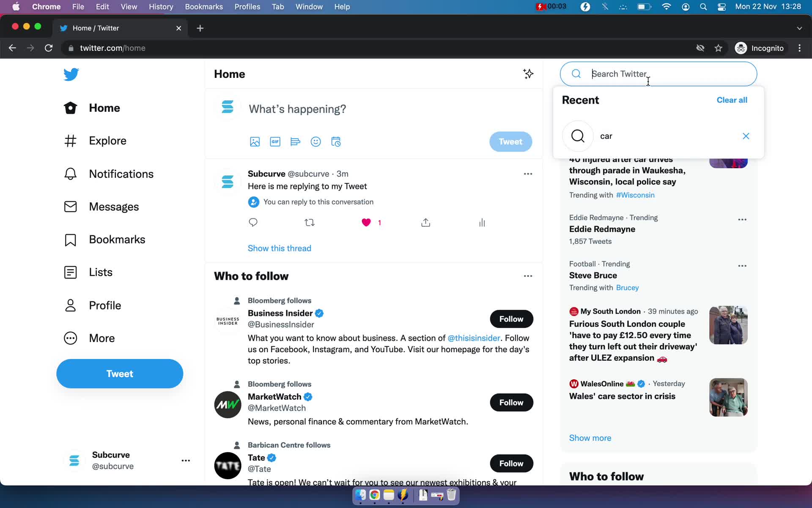812x508 pixels.
Task: Open the Home navigation item
Action: [x=92, y=108]
